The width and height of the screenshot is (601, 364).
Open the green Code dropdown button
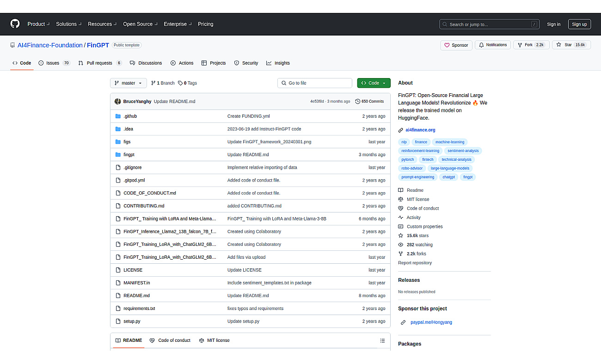(374, 83)
